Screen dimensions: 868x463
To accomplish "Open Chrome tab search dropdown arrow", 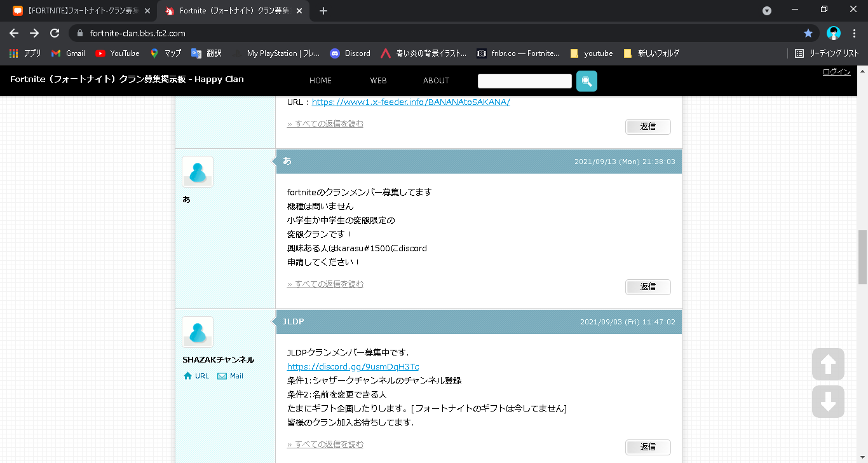I will (x=767, y=11).
